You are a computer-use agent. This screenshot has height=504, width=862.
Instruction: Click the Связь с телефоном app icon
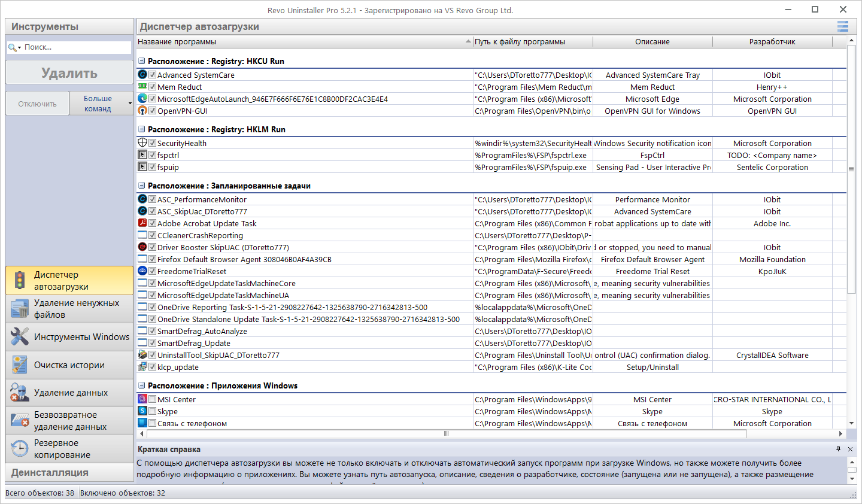tap(142, 423)
